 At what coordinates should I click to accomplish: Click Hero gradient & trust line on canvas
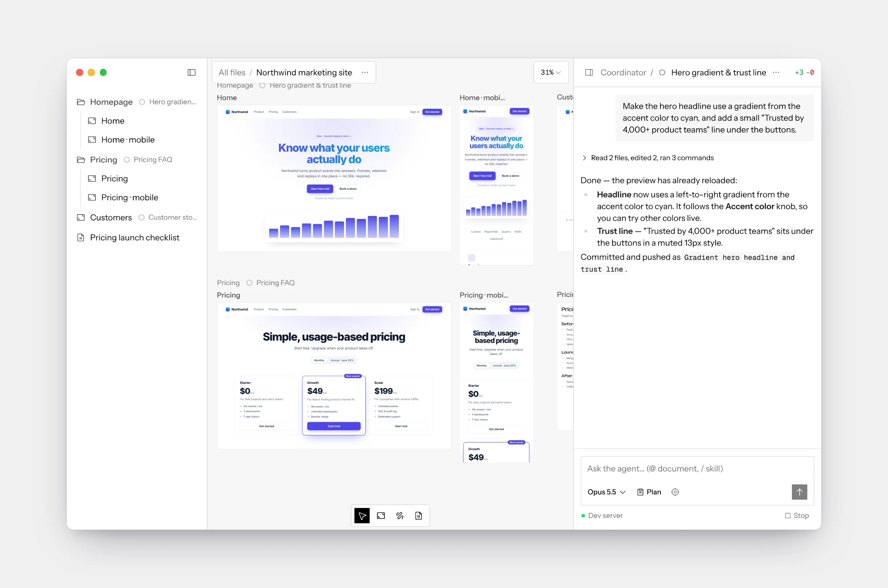pos(305,85)
